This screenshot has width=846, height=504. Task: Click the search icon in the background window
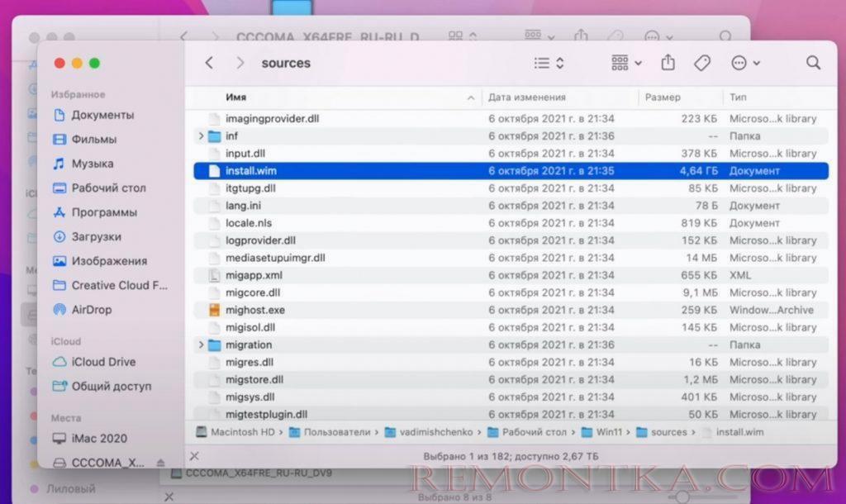(725, 36)
